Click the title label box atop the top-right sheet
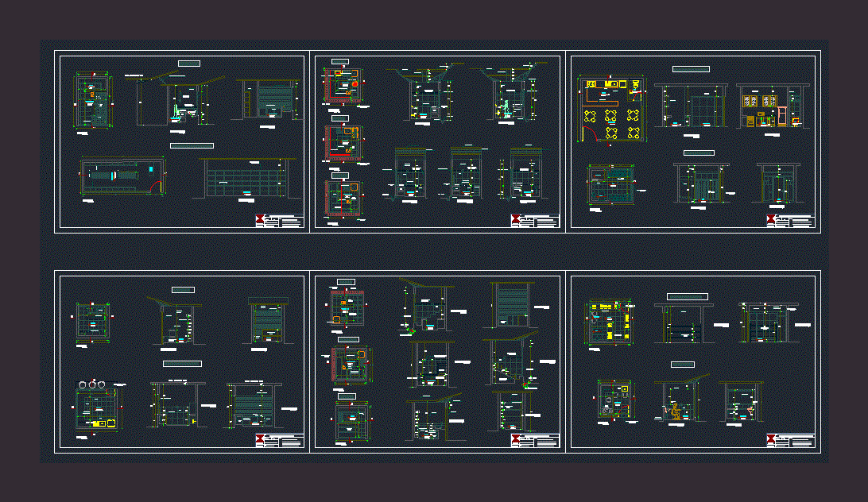Screen dimensions: 868x502 (x=691, y=69)
